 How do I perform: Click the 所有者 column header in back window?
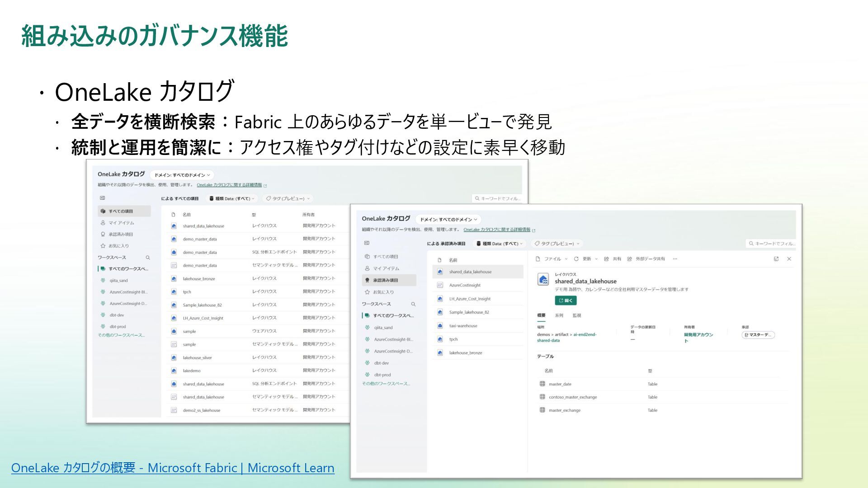[308, 215]
